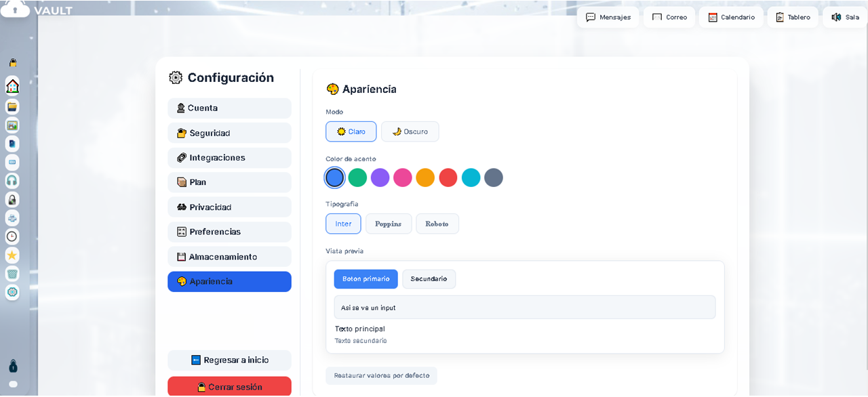The width and height of the screenshot is (868, 397).
Task: Open the star favorites sidebar icon
Action: (12, 255)
